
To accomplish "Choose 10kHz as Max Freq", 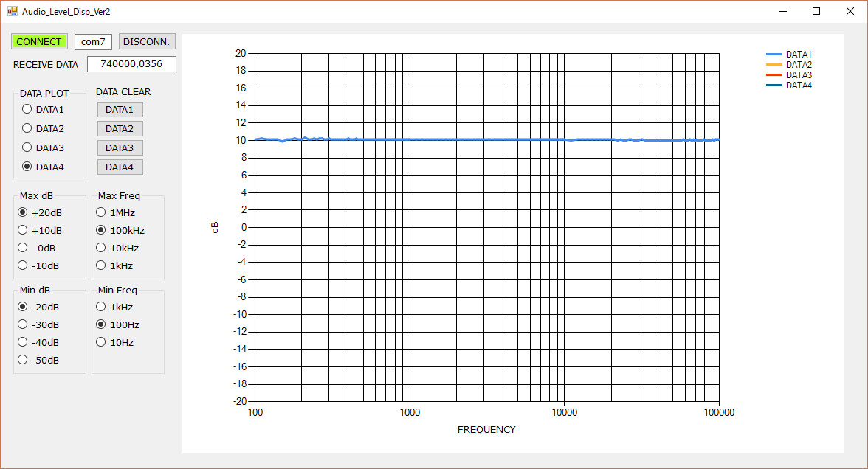I will (x=101, y=248).
